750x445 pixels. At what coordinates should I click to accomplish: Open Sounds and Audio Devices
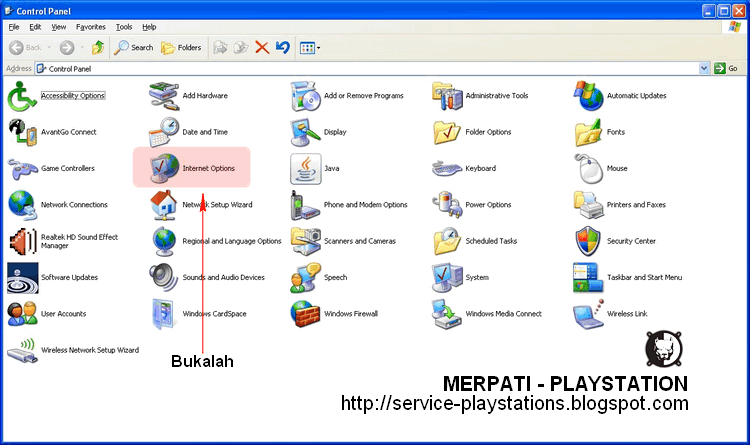pos(164,278)
